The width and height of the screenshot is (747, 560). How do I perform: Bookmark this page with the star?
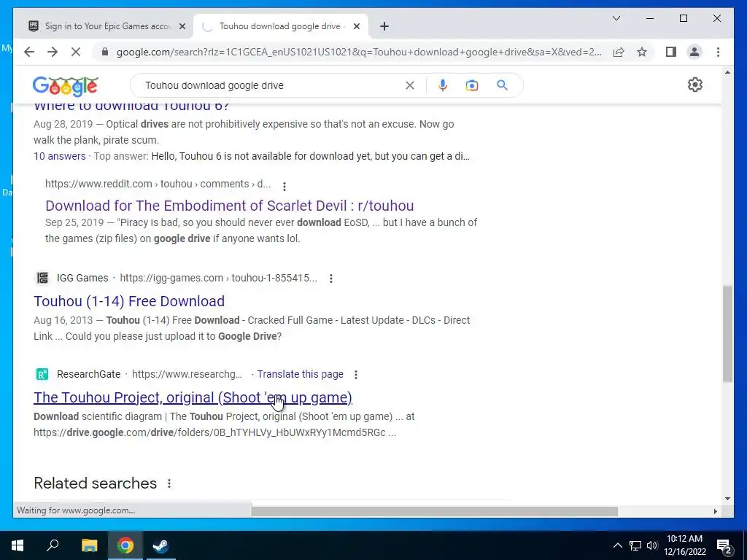642,52
